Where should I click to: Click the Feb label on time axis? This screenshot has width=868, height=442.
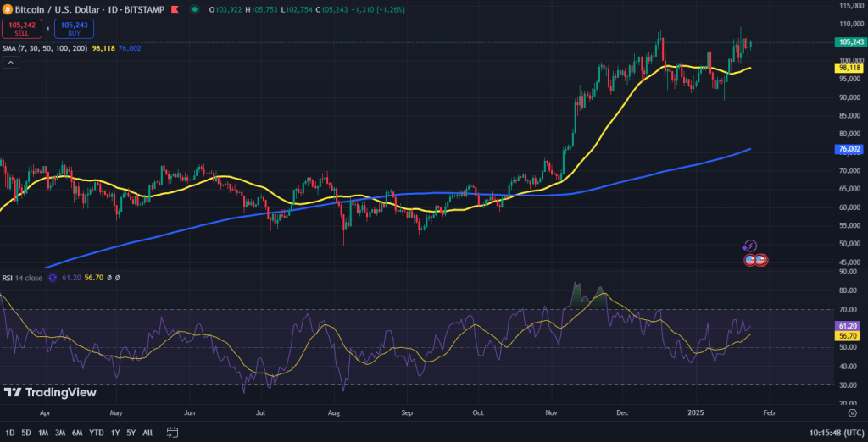(x=768, y=412)
